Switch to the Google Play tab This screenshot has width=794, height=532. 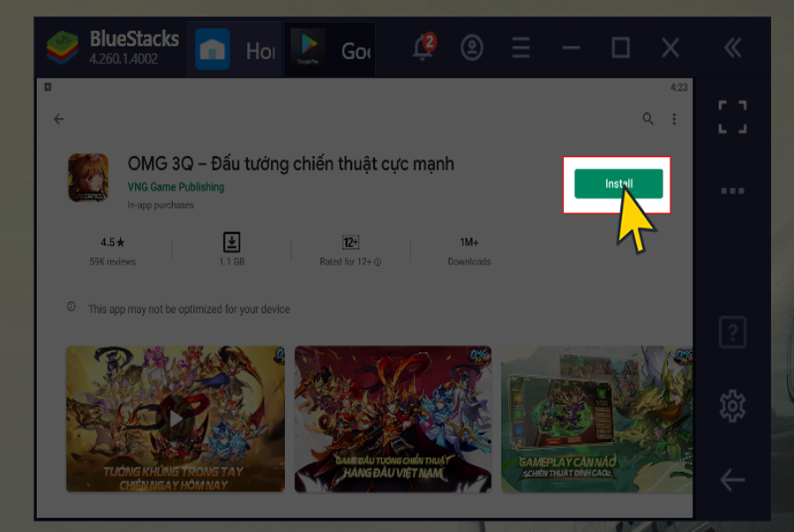330,49
